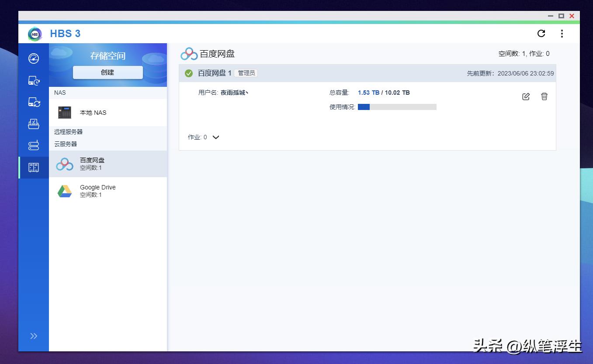Select 百度网盘 cloud server entry
Viewport: 593px width, 364px height.
[x=108, y=164]
